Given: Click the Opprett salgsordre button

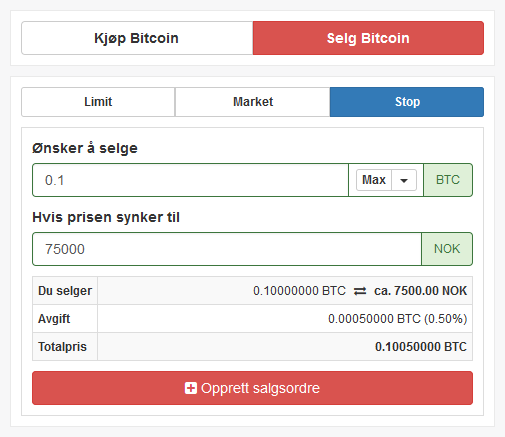Looking at the screenshot, I should coord(252,388).
